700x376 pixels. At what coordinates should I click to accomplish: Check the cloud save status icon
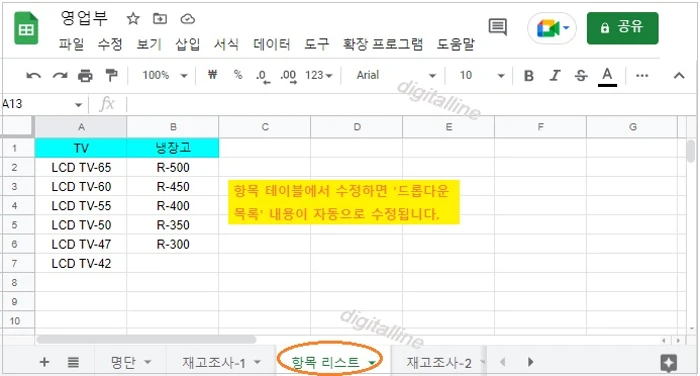(x=188, y=19)
